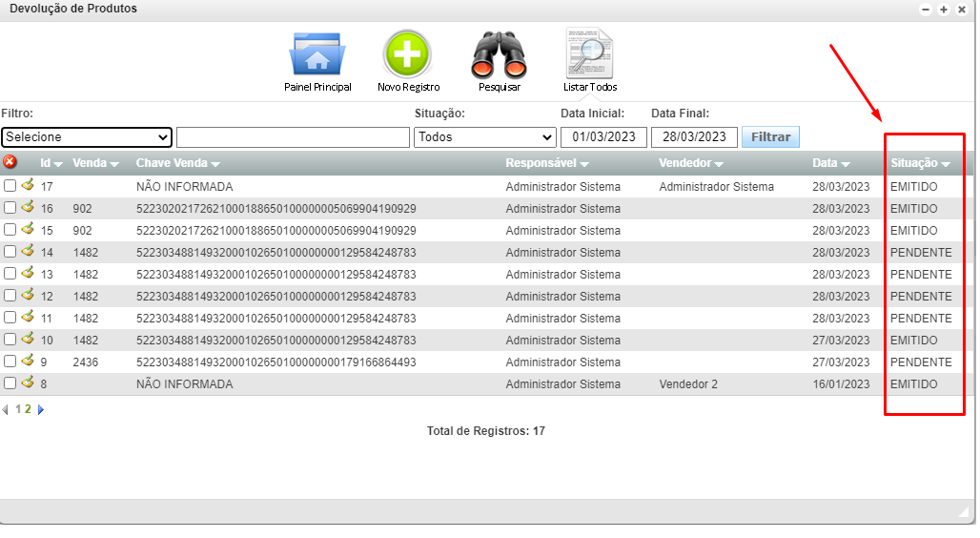Click the edit icon for record 14
Screen dimensions: 980x538
[x=28, y=252]
